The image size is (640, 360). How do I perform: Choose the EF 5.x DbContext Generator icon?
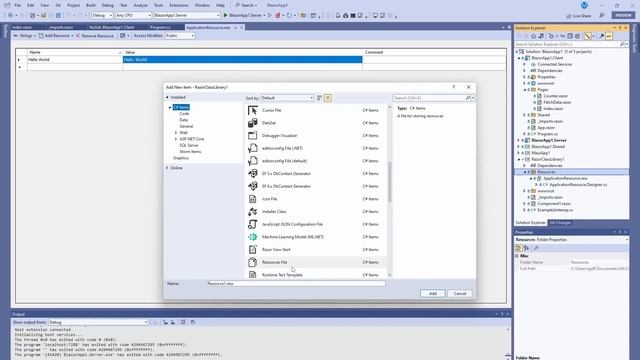point(253,173)
